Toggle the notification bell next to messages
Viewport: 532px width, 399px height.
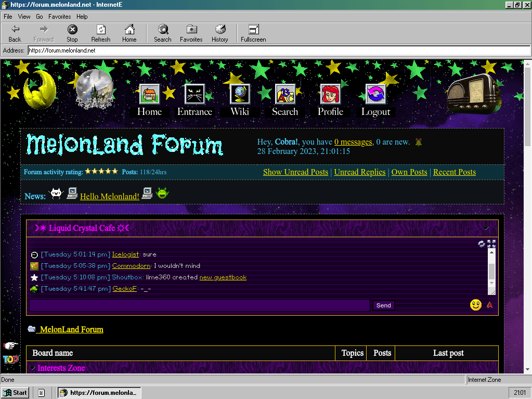[x=419, y=142]
